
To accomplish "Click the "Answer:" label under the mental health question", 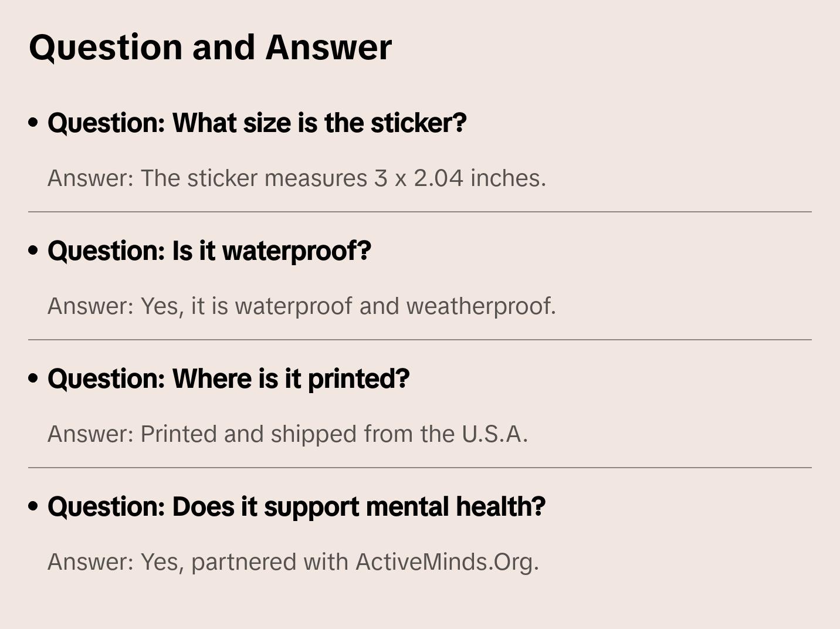I will point(91,562).
